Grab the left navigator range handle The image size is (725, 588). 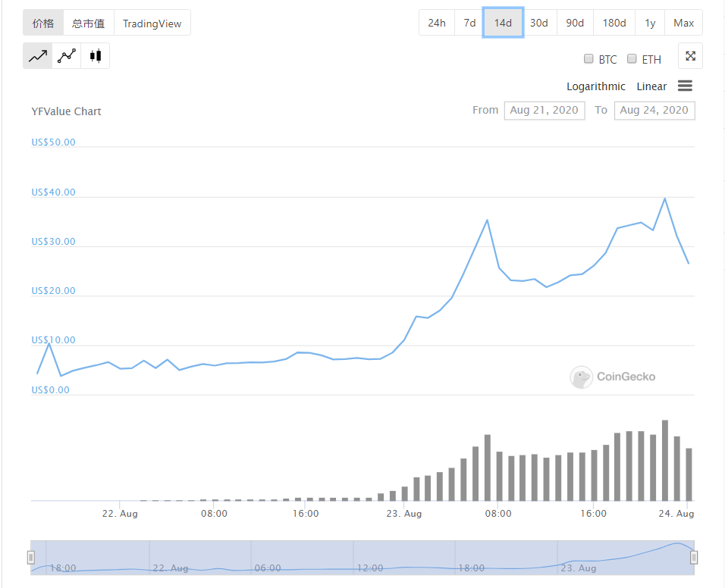pyautogui.click(x=31, y=558)
